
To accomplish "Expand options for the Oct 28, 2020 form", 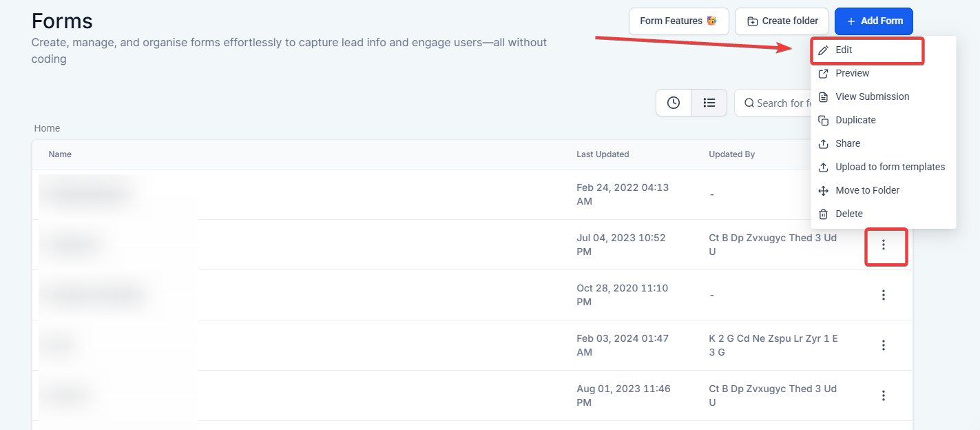I will pyautogui.click(x=884, y=295).
